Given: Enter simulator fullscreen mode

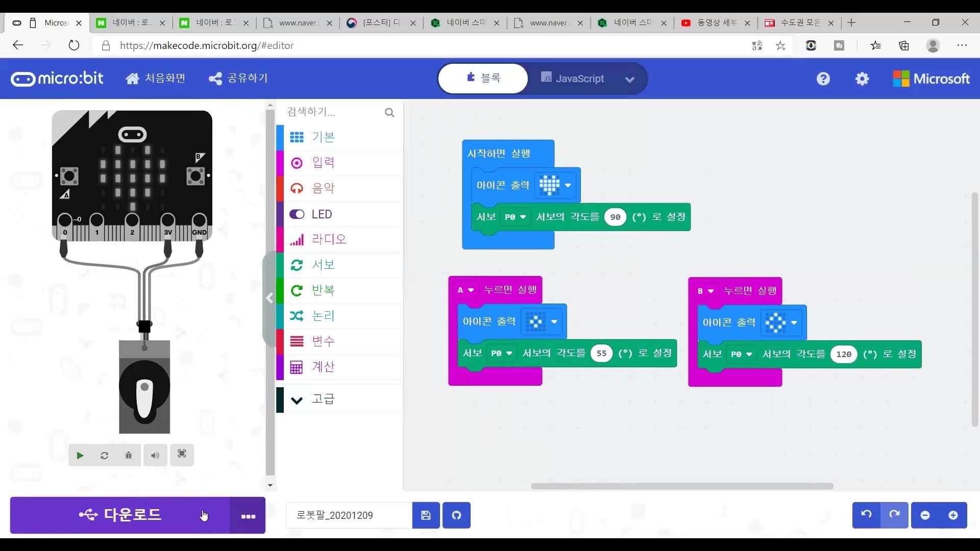Looking at the screenshot, I should point(181,455).
